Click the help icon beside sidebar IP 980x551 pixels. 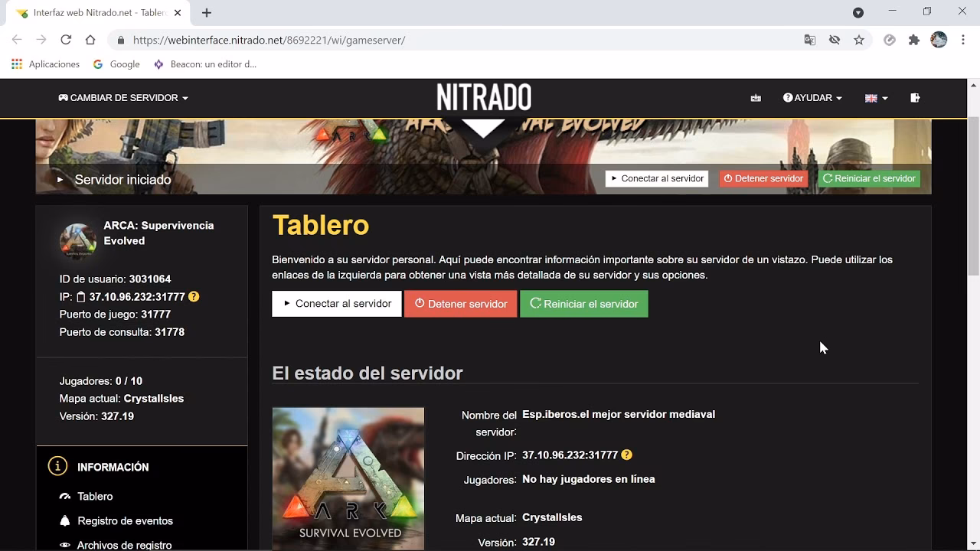194,296
